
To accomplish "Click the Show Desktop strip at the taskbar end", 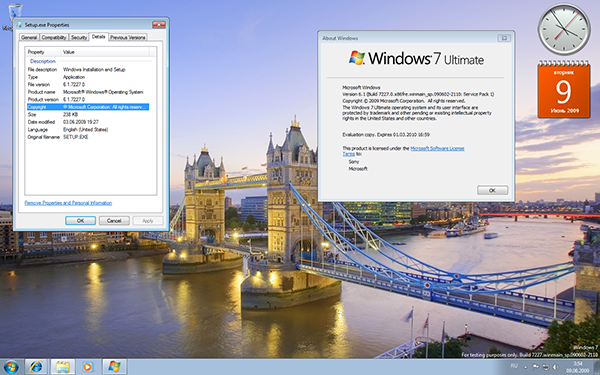I will pyautogui.click(x=597, y=367).
